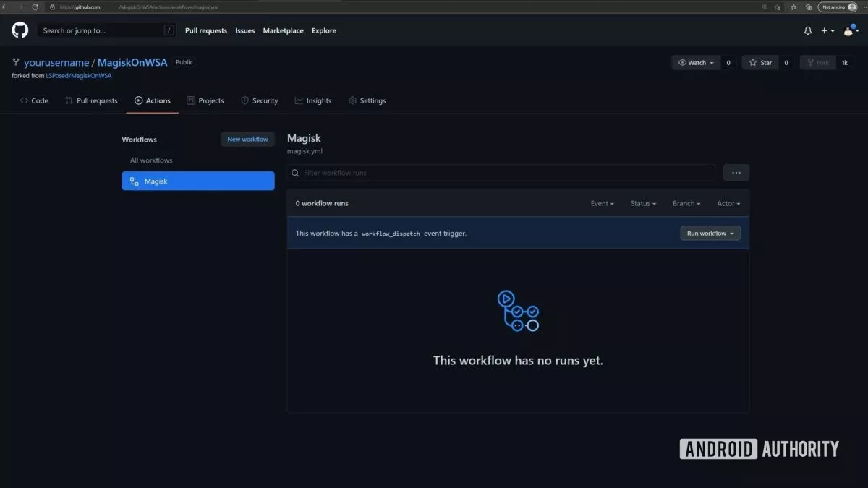Switch to the Insights tab
The height and width of the screenshot is (488, 868).
[313, 100]
